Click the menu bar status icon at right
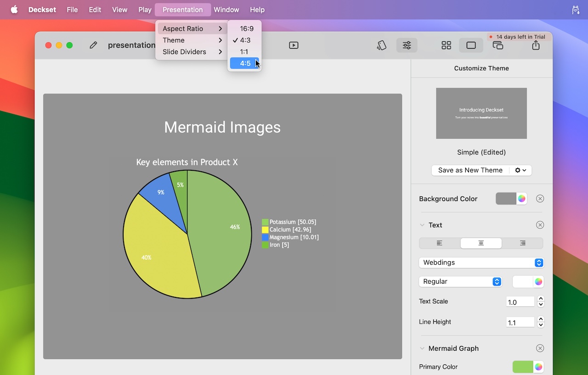 [575, 10]
